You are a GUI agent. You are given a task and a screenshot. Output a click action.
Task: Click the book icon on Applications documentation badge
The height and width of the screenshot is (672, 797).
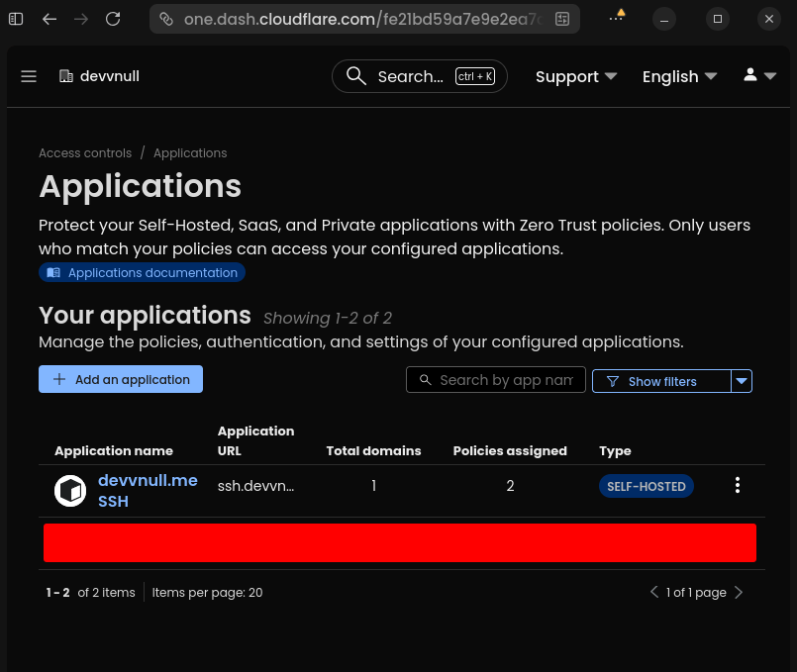[x=53, y=272]
